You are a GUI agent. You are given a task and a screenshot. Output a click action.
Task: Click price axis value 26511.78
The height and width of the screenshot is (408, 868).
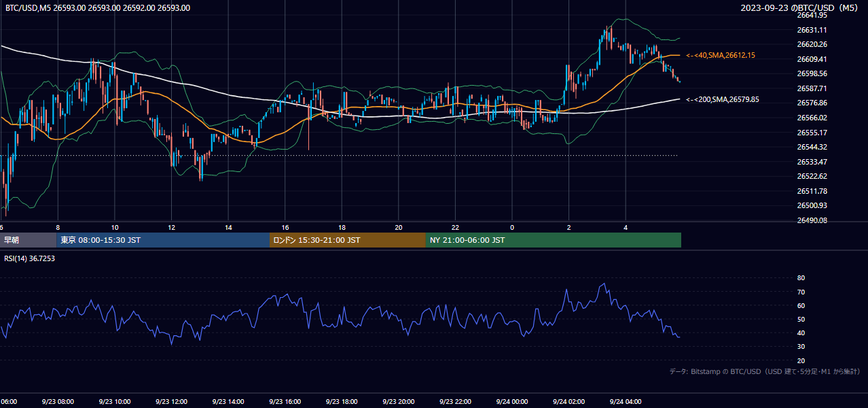(812, 191)
